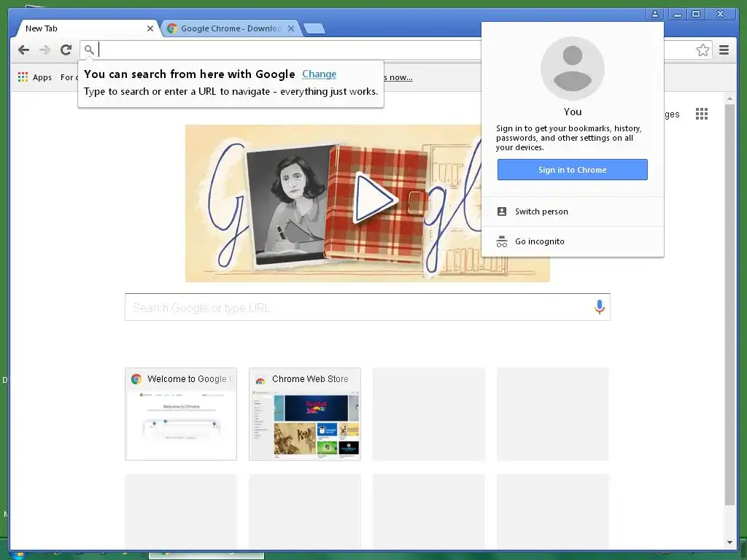Maximize the Chrome window
This screenshot has width=747, height=560.
coord(695,14)
